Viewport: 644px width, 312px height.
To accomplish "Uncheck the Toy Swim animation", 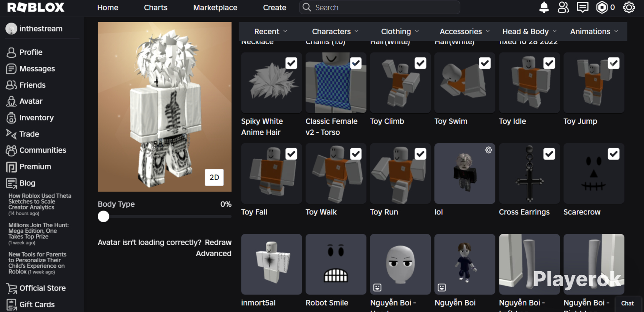I will tap(485, 63).
